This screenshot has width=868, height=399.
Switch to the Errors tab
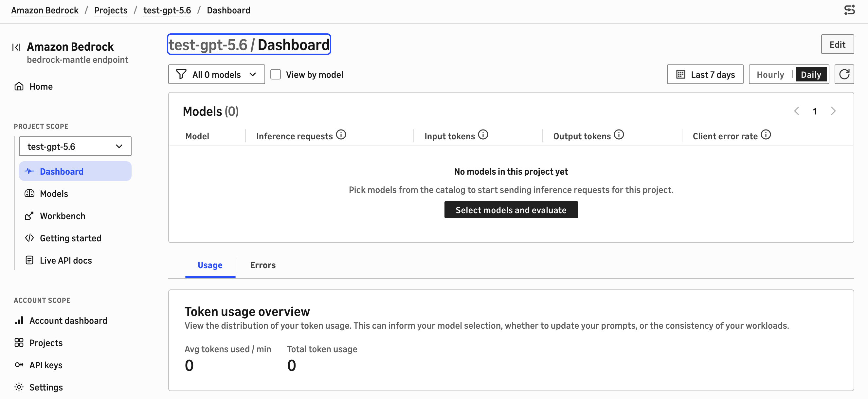[262, 265]
